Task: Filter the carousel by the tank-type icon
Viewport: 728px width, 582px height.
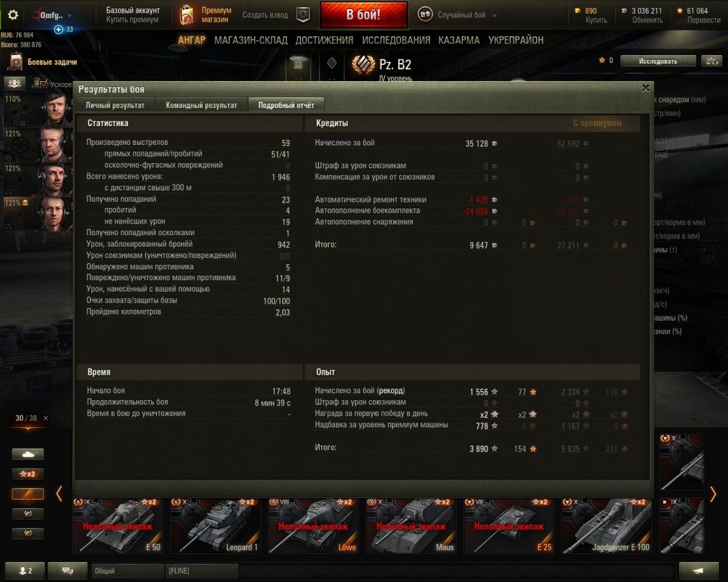Action: (28, 453)
